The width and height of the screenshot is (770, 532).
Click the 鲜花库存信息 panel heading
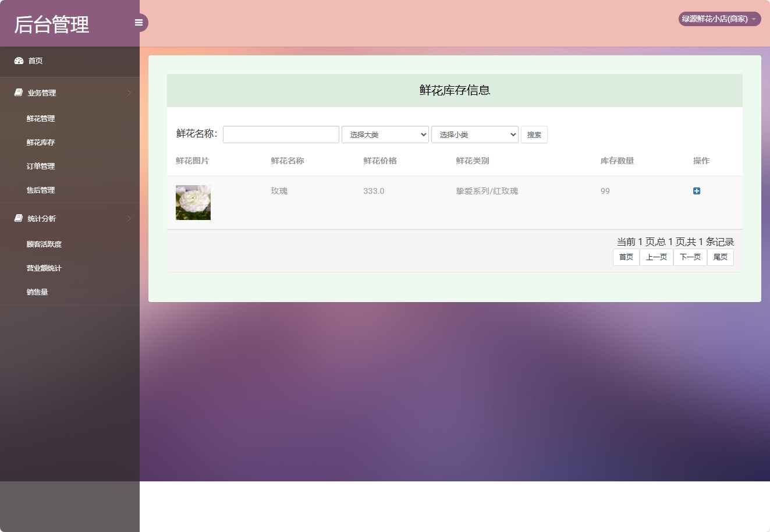pos(455,90)
